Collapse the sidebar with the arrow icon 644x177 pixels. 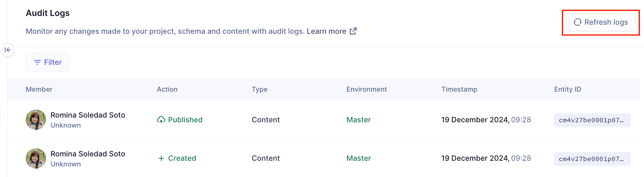8,50
